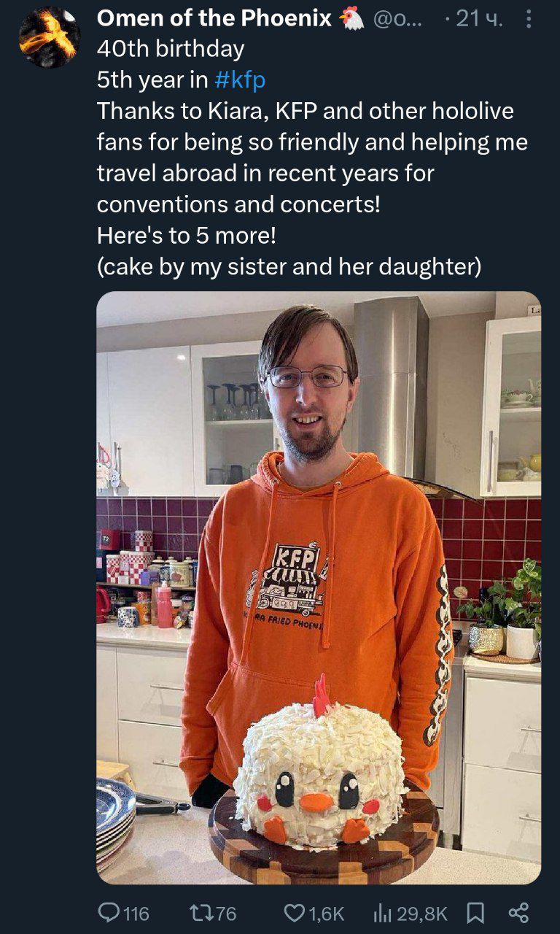
Task: Bookmark this post
Action: (x=475, y=911)
